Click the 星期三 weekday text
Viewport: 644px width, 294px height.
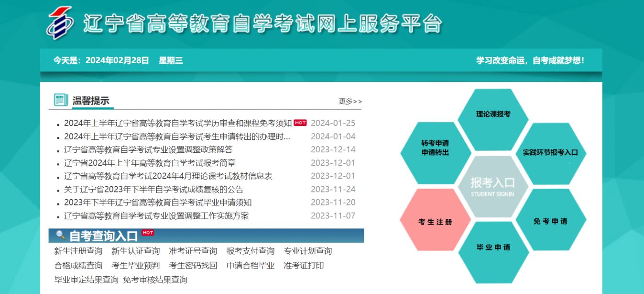click(171, 61)
